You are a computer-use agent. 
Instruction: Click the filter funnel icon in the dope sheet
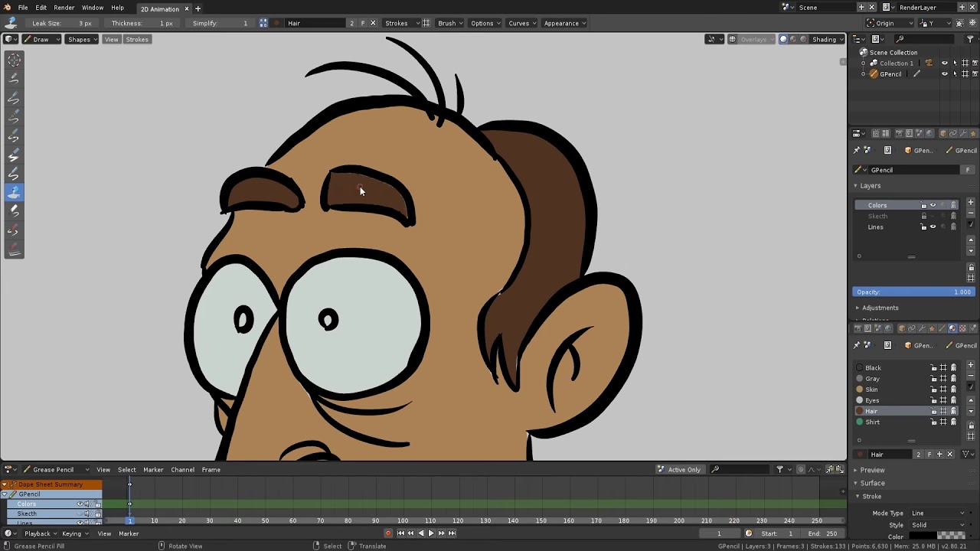click(x=779, y=470)
